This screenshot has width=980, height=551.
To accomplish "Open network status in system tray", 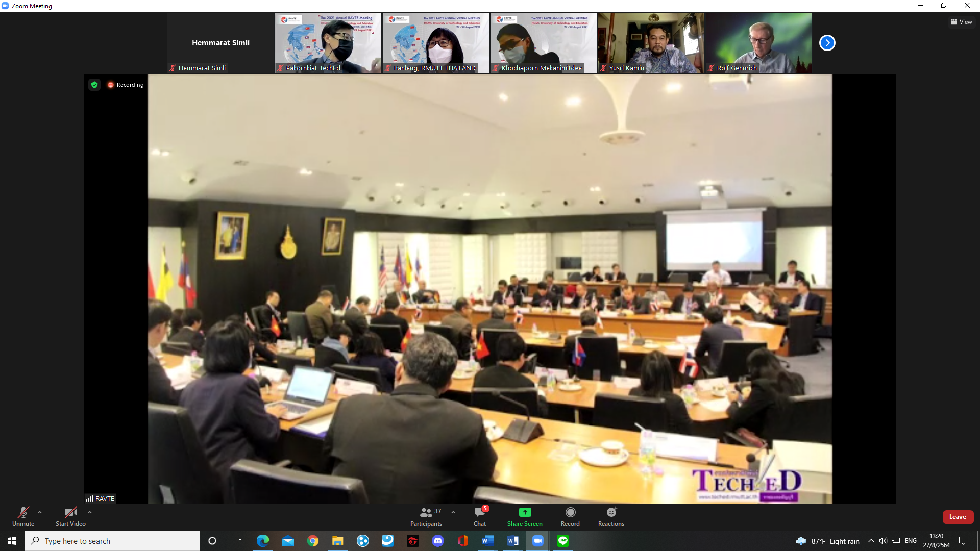I will (x=896, y=541).
